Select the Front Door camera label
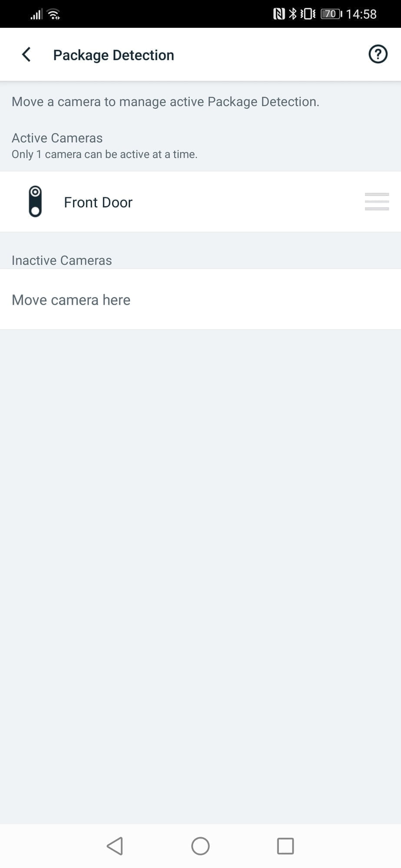The image size is (401, 868). pyautogui.click(x=98, y=202)
